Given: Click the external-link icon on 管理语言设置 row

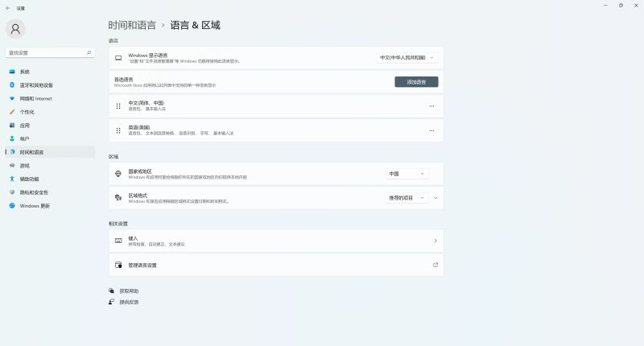Looking at the screenshot, I should (436, 265).
